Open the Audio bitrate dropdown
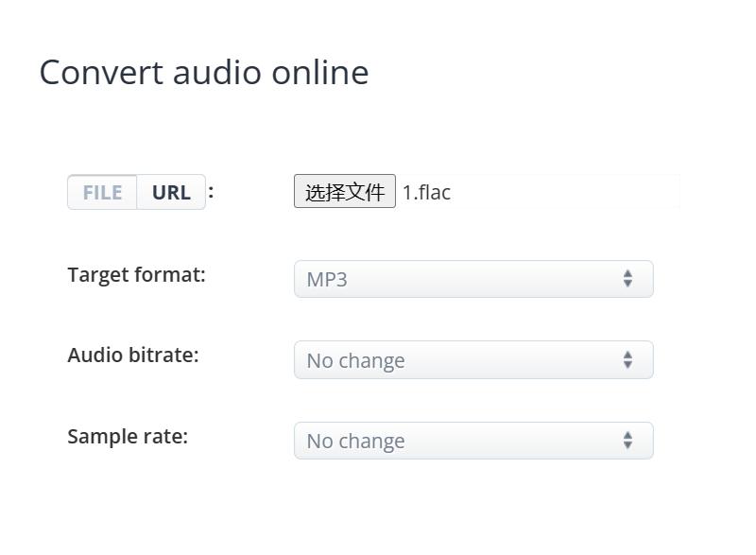The width and height of the screenshot is (756, 555). (x=472, y=359)
